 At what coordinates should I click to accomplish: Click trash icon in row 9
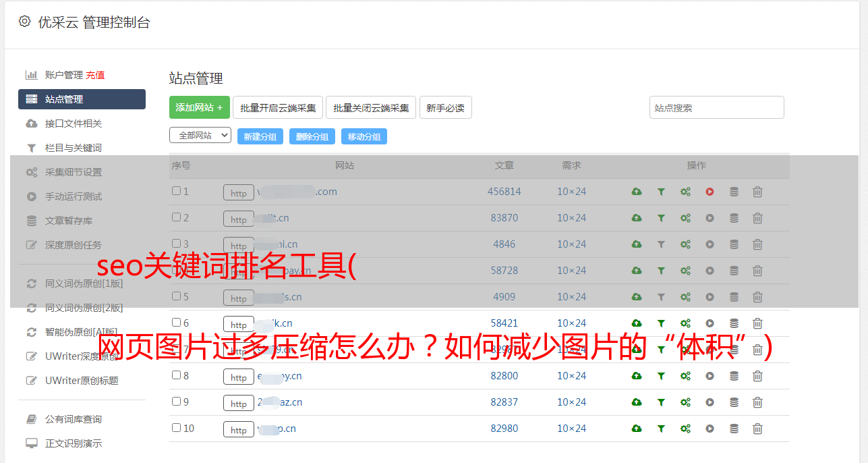(x=757, y=402)
